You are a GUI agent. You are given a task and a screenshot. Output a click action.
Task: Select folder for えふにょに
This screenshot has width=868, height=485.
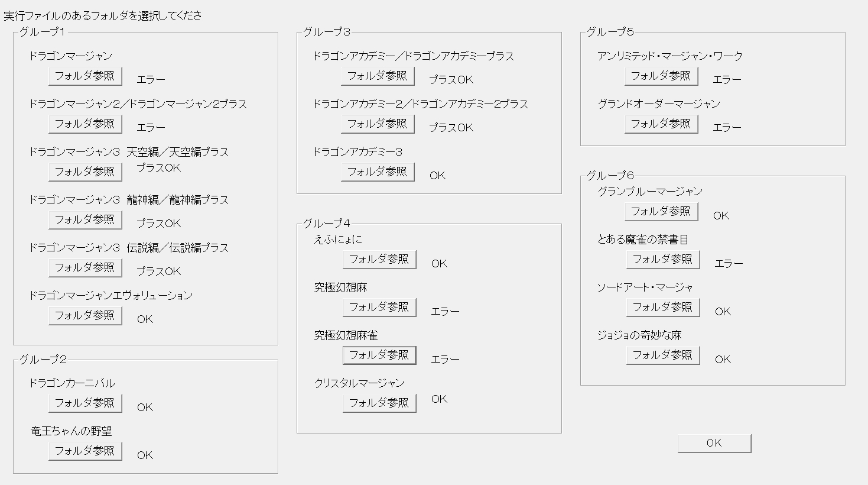point(379,259)
